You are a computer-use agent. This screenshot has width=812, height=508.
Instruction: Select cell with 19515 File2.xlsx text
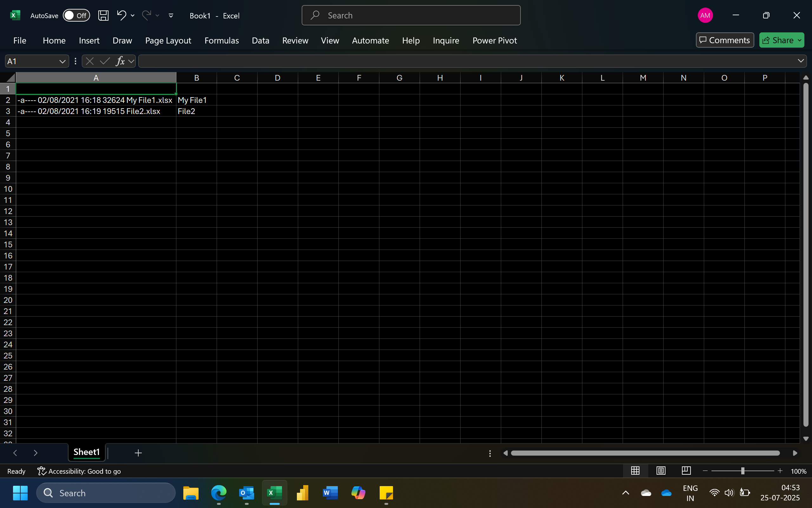tap(96, 111)
